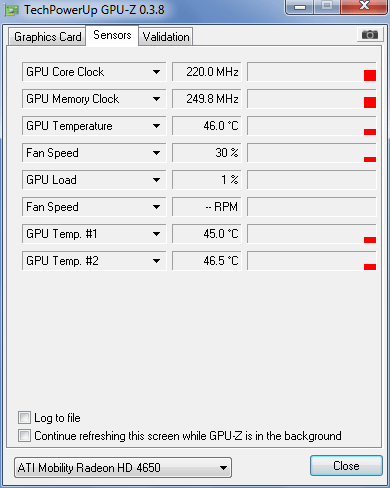Expand the GPU Memory Clock dropdown
This screenshot has width=390, height=488.
[x=156, y=99]
